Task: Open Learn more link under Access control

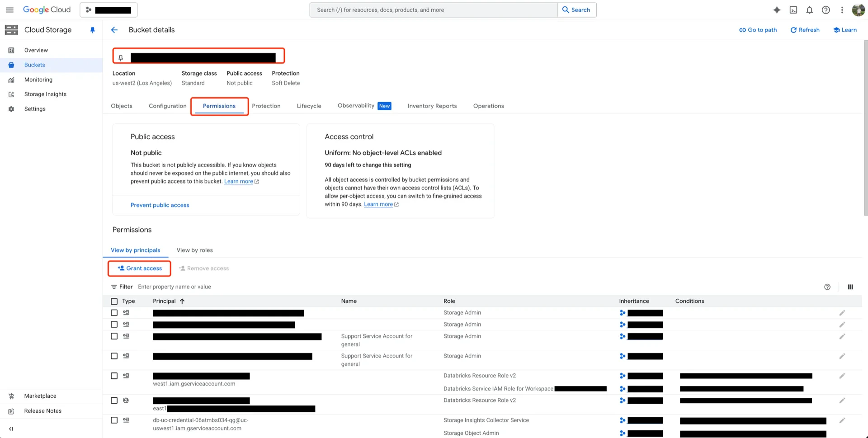Action: (x=381, y=204)
